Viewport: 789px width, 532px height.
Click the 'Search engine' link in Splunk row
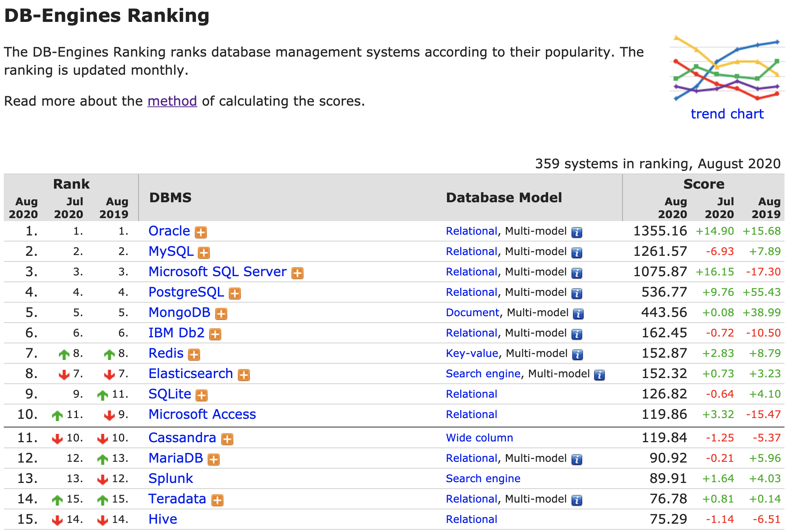[483, 478]
